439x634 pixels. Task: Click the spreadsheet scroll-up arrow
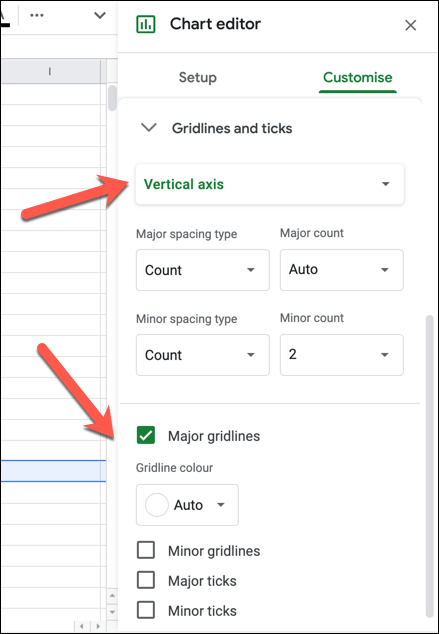click(x=112, y=596)
